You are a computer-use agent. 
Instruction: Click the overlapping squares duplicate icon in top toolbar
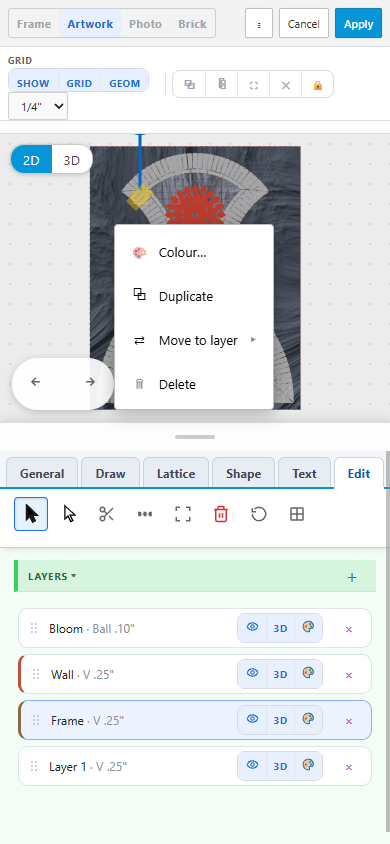[x=189, y=85]
